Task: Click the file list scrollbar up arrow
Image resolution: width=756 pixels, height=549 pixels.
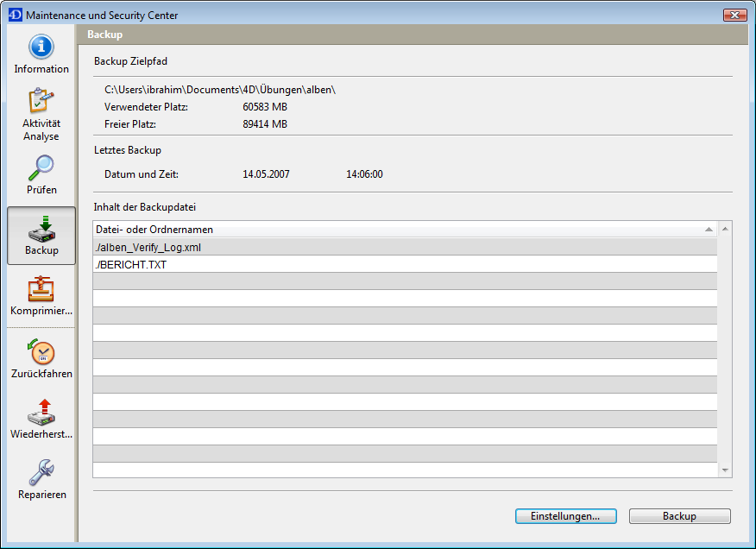Action: (x=725, y=230)
